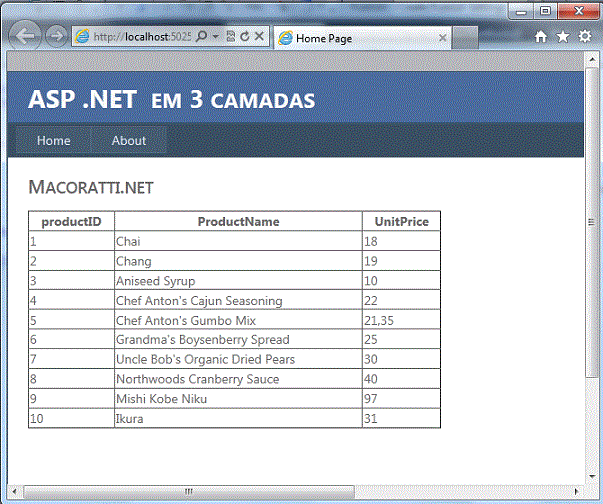The image size is (603, 504).
Task: Click the horizontal scrollbar left arrow
Action: 15,491
